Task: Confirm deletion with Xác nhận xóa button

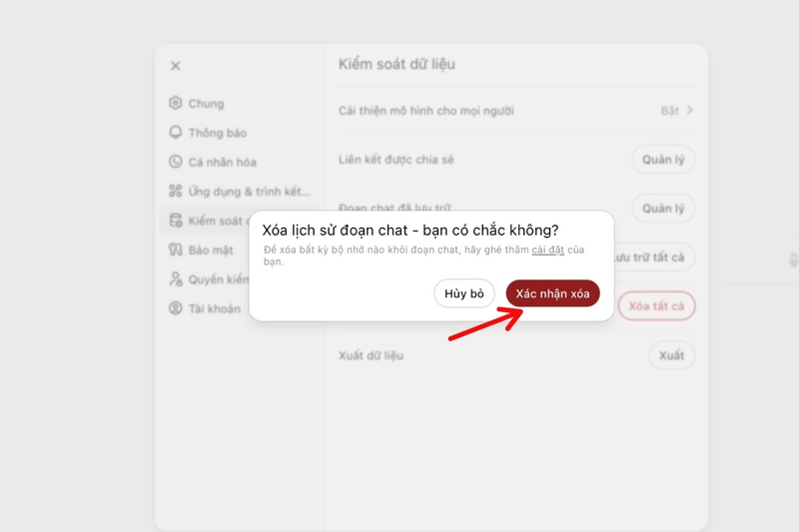Action: 552,293
